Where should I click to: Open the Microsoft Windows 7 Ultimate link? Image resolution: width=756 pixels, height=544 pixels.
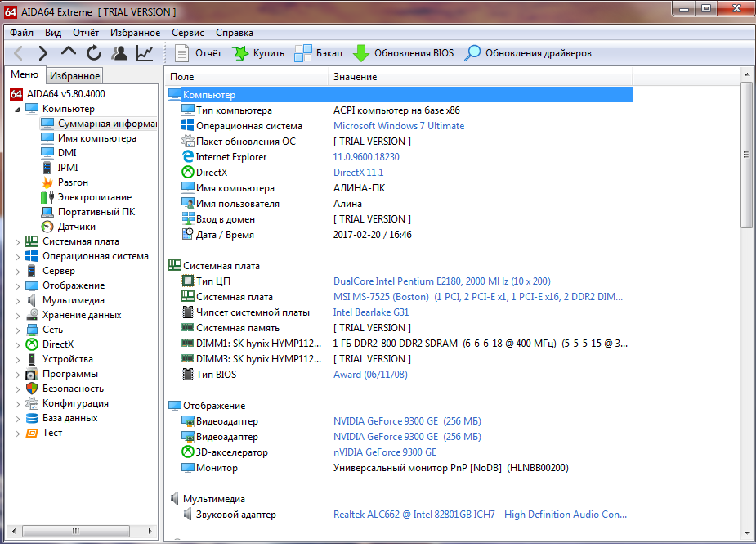pyautogui.click(x=398, y=126)
